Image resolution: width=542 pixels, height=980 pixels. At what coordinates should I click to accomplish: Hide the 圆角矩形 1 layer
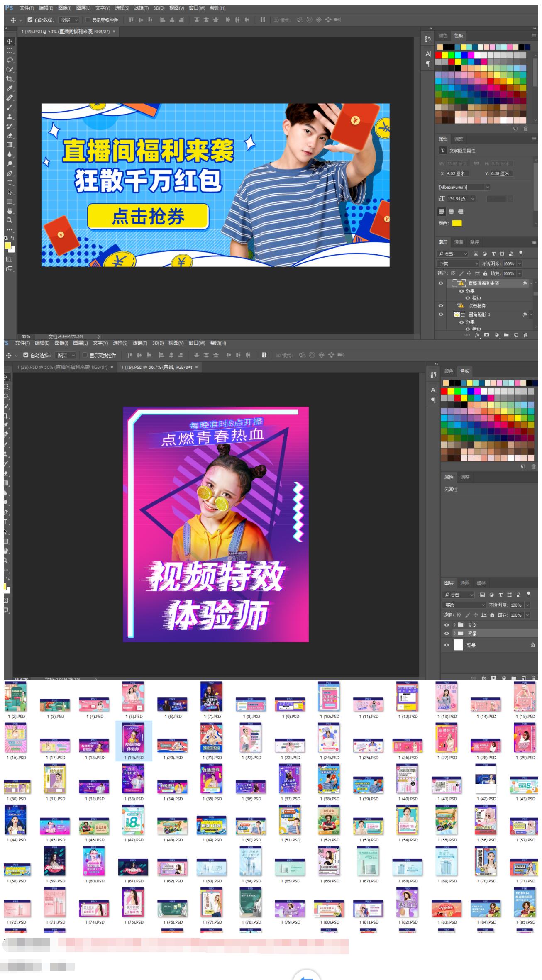tap(441, 314)
